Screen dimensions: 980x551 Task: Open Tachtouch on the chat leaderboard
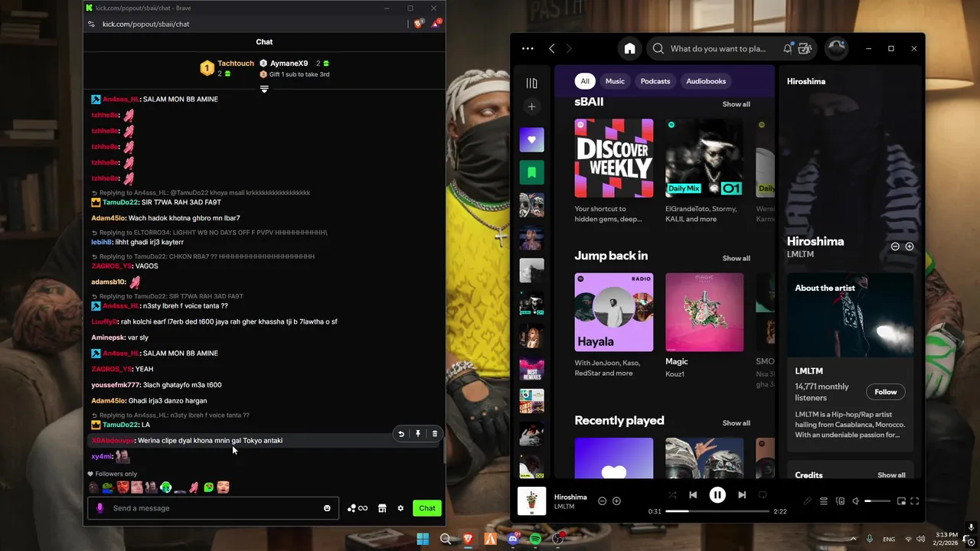point(236,64)
